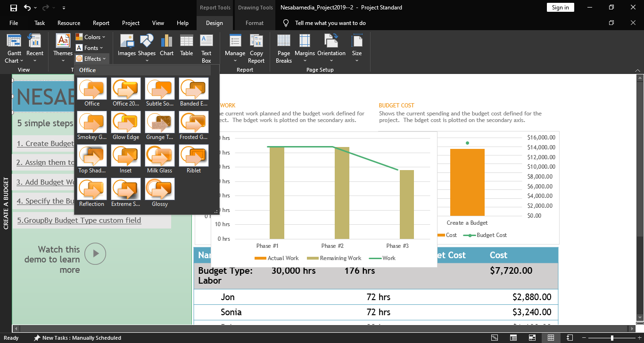Screen dimensions: 644x343
Task: Click the Text Box tool
Action: (x=206, y=49)
